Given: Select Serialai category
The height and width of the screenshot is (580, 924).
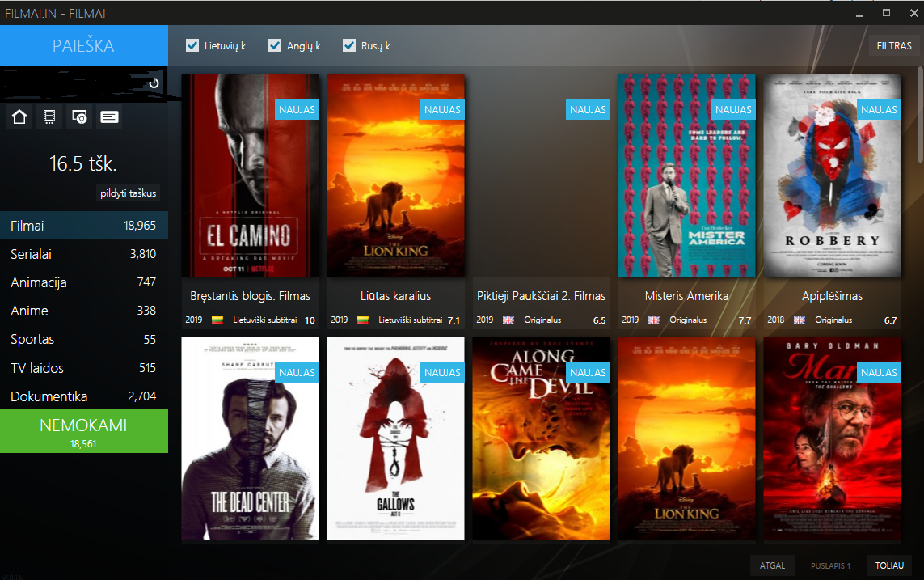Looking at the screenshot, I should coord(84,254).
